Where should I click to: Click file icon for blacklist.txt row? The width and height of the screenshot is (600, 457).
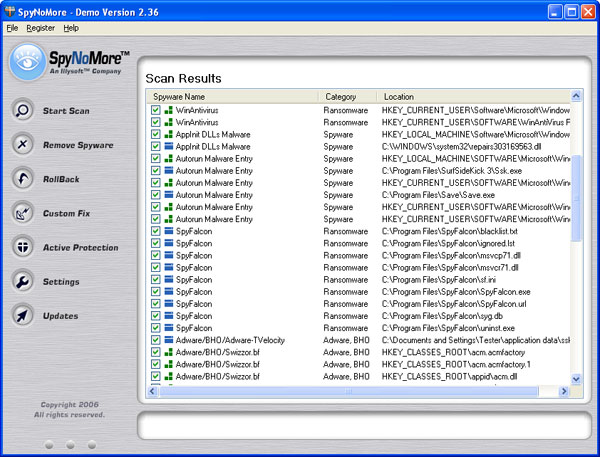pyautogui.click(x=169, y=231)
